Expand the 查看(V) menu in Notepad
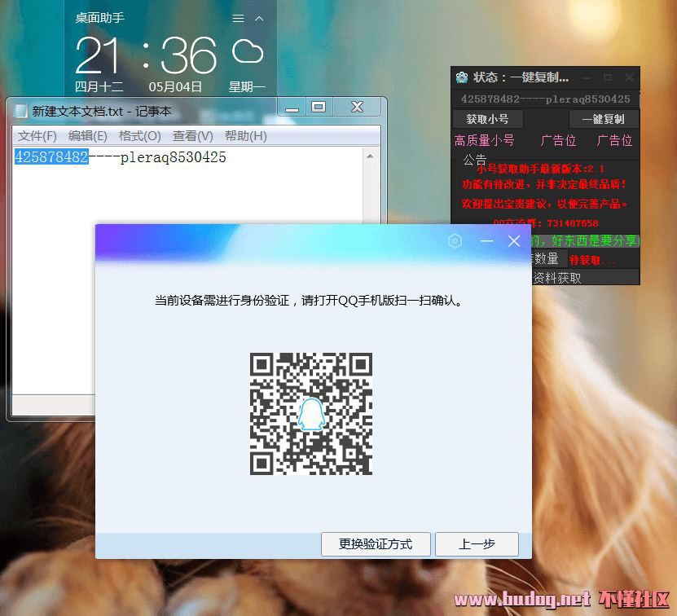 click(x=192, y=136)
